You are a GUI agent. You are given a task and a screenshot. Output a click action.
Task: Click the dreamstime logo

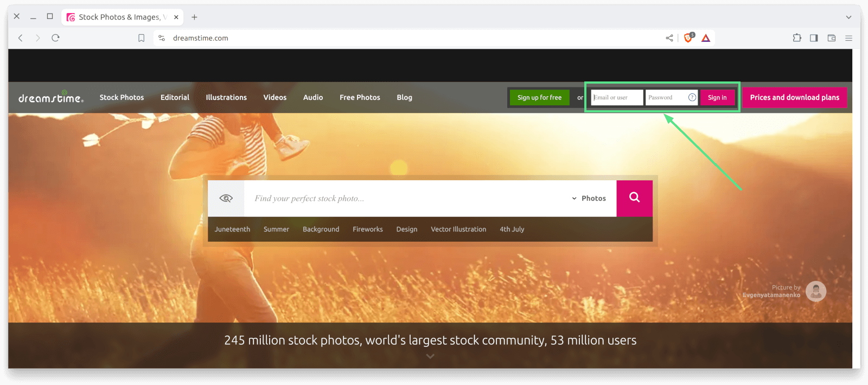51,97
